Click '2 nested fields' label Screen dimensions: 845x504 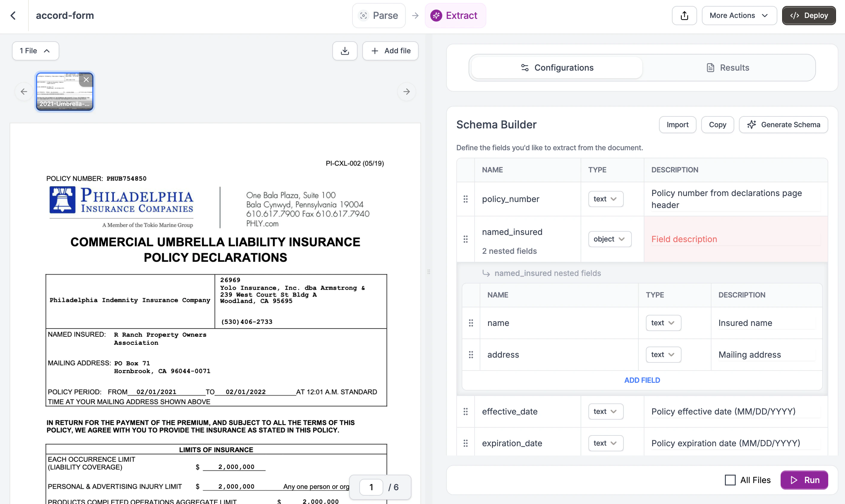tap(509, 251)
